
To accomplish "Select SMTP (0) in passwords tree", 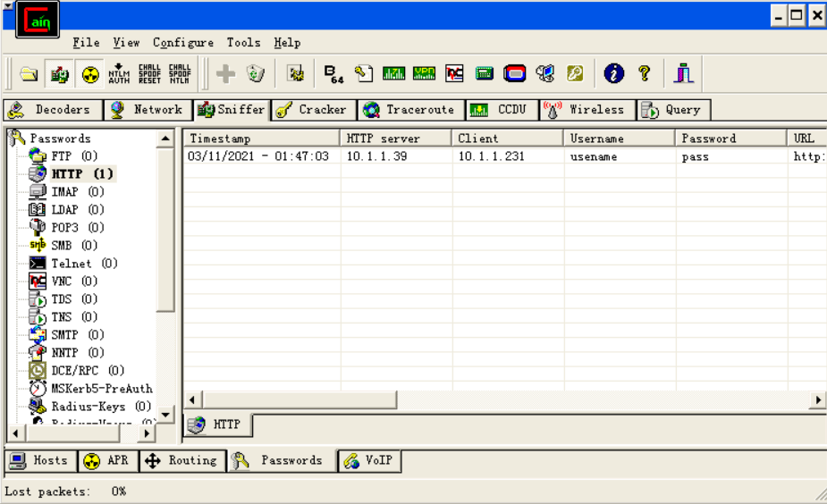I will (x=78, y=335).
